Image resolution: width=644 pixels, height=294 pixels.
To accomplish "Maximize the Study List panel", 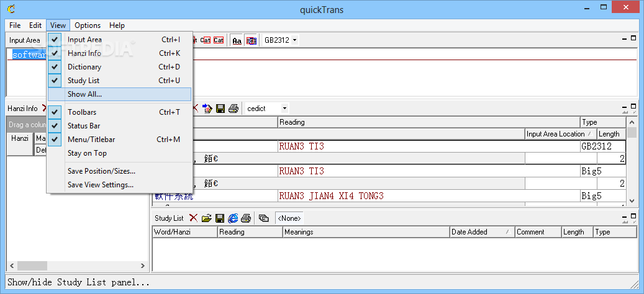I will pyautogui.click(x=633, y=215).
